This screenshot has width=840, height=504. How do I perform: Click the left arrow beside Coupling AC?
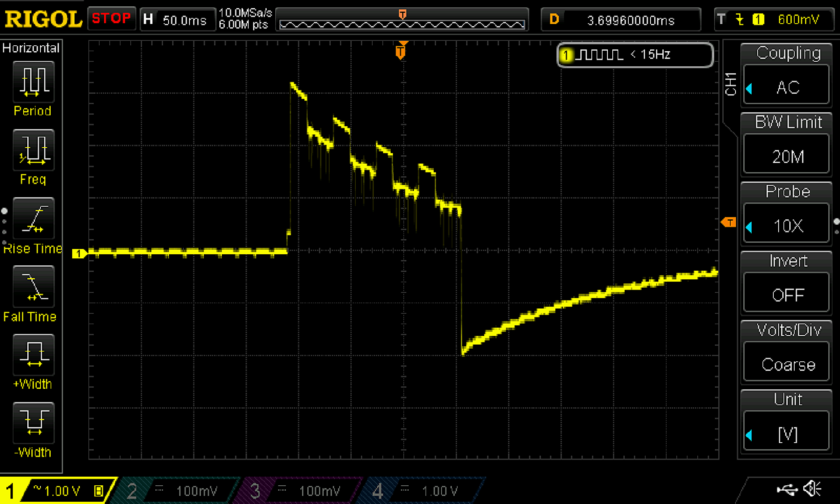click(x=749, y=88)
